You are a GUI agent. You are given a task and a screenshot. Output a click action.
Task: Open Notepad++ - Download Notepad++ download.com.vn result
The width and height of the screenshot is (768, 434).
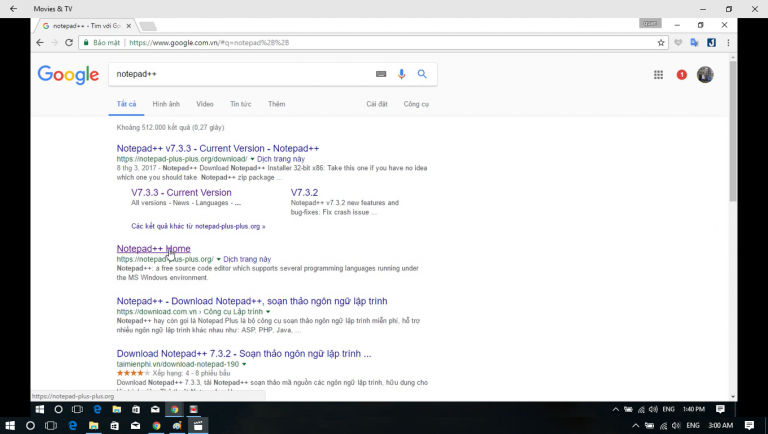coord(252,301)
